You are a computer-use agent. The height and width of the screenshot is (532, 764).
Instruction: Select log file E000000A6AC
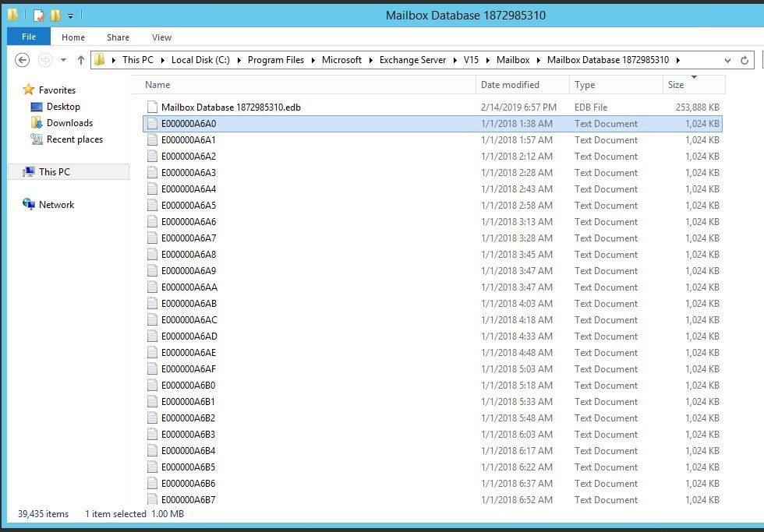(432, 320)
